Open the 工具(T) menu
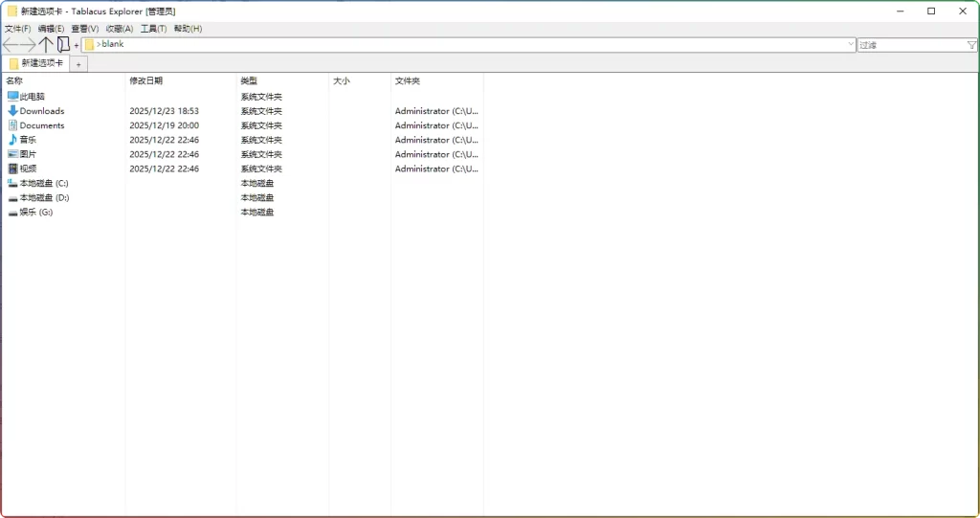This screenshot has height=518, width=980. click(x=153, y=29)
